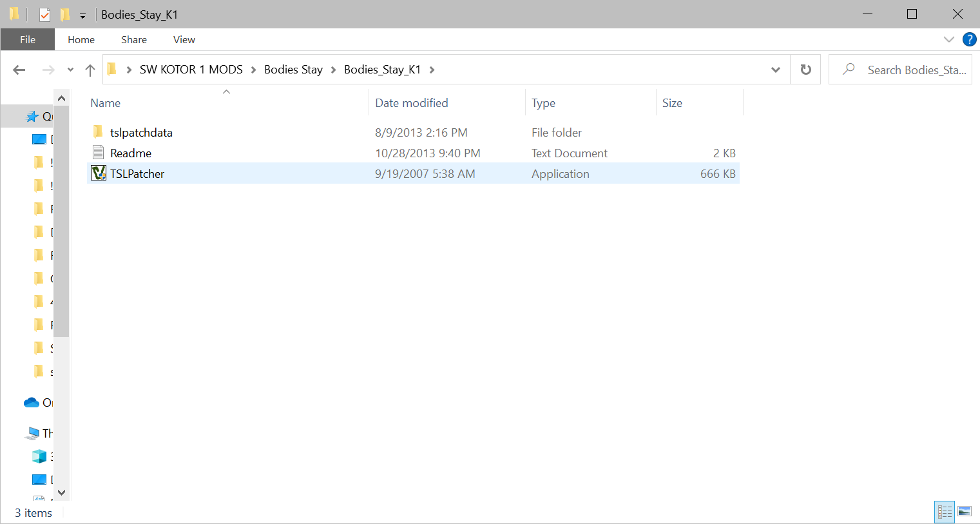Navigate to SW KOTOR 1 MODS breadcrumb
The image size is (980, 524).
tap(191, 70)
